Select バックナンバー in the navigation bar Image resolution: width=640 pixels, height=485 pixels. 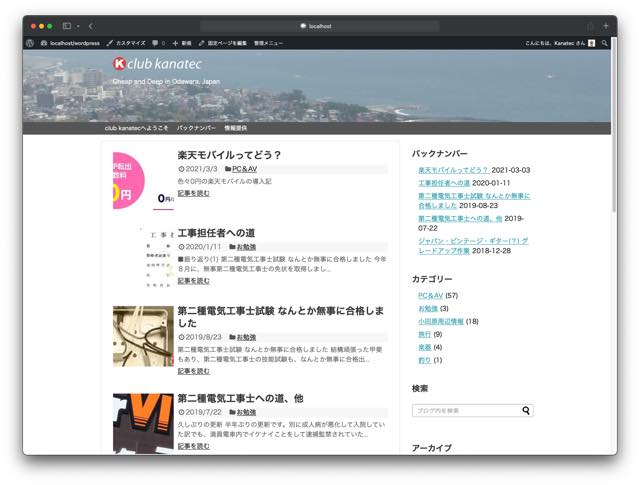pyautogui.click(x=196, y=128)
